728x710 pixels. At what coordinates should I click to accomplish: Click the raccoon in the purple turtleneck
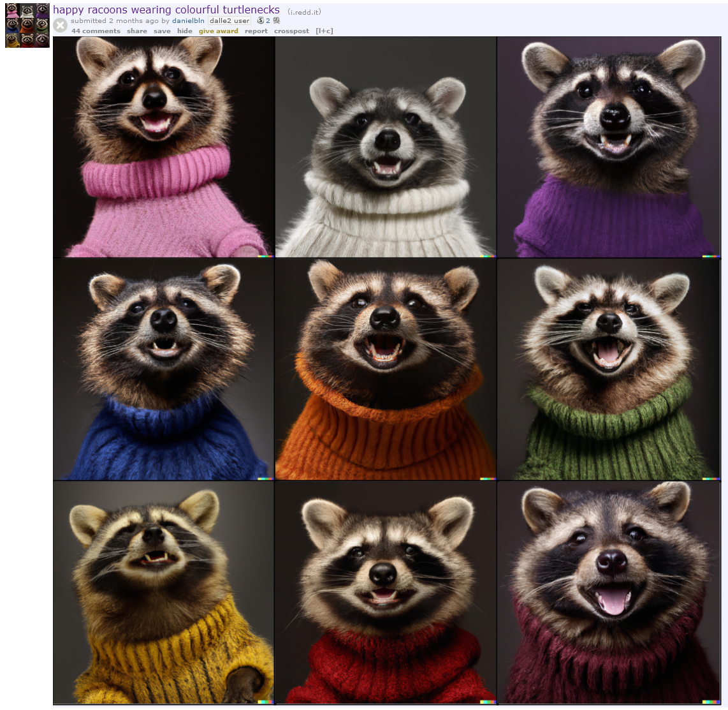(609, 147)
